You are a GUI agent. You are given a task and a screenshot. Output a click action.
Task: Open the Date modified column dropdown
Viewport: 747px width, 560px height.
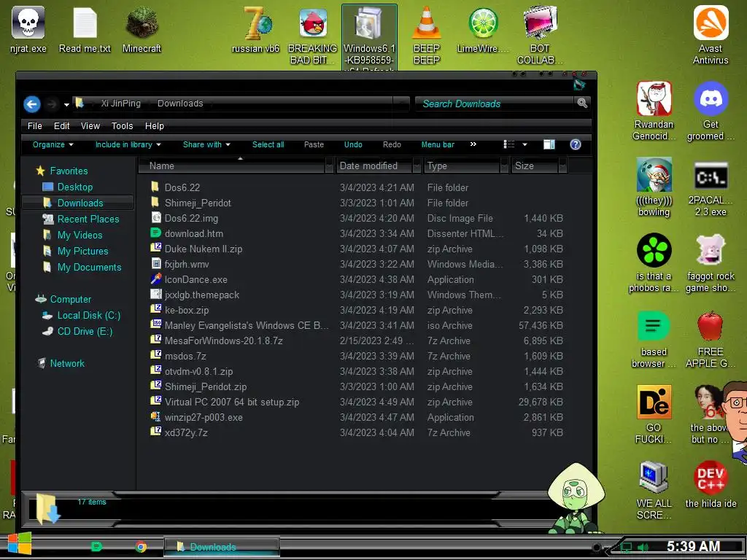tap(417, 166)
